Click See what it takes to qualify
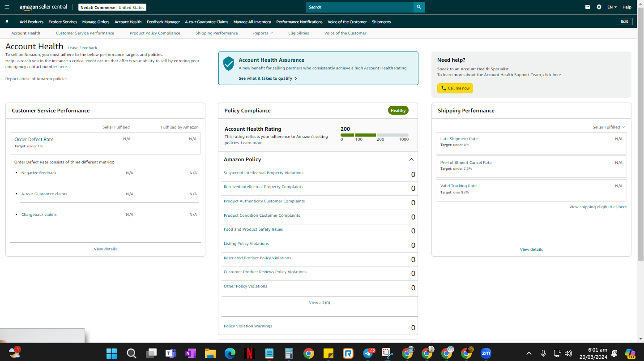The width and height of the screenshot is (644, 361). 268,78
